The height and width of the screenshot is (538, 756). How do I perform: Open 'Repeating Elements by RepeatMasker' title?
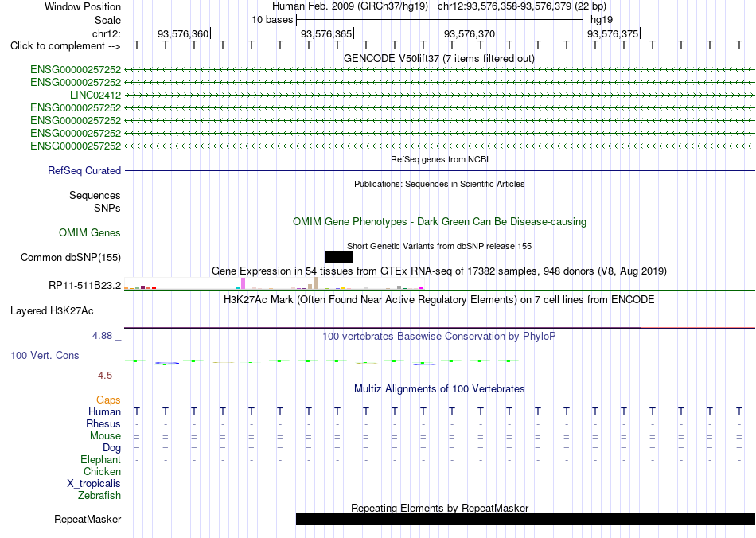coord(440,508)
